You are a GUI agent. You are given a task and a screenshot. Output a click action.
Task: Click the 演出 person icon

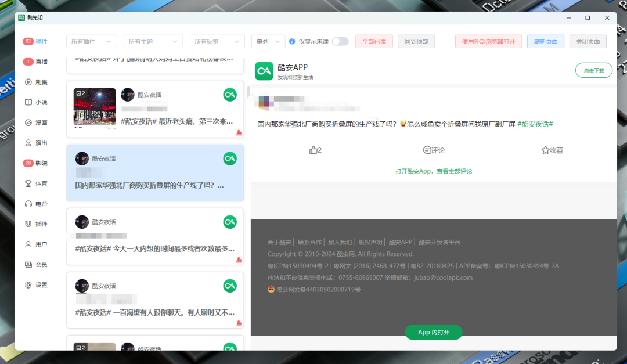click(28, 143)
